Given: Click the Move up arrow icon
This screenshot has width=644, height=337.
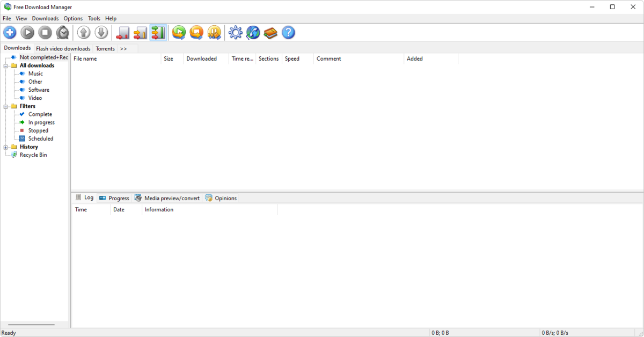Looking at the screenshot, I should (x=84, y=33).
